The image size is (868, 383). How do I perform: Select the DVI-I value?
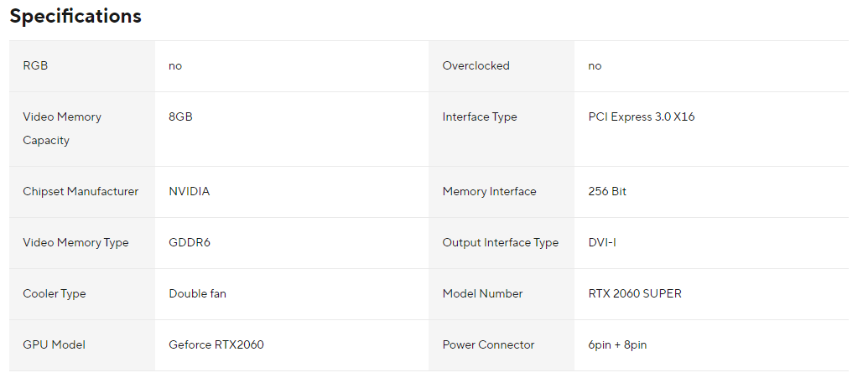coord(602,243)
